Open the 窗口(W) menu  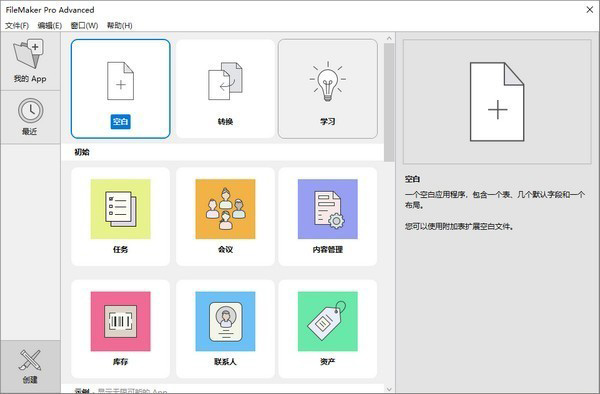pos(84,26)
